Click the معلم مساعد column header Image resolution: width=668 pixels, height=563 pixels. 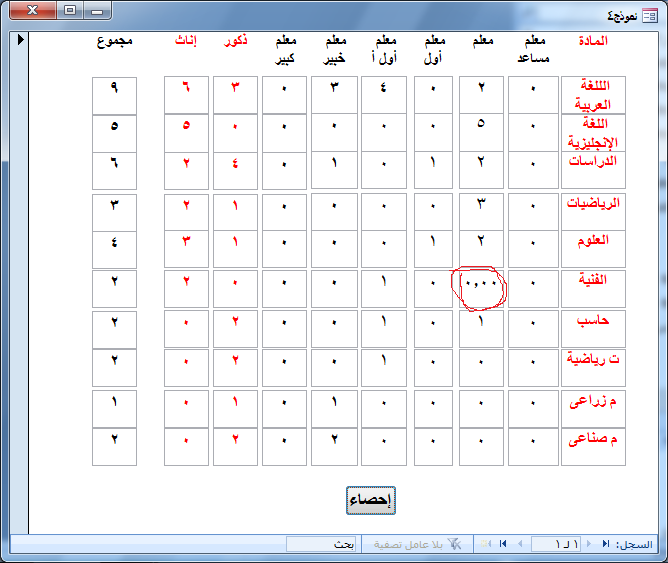pos(533,49)
